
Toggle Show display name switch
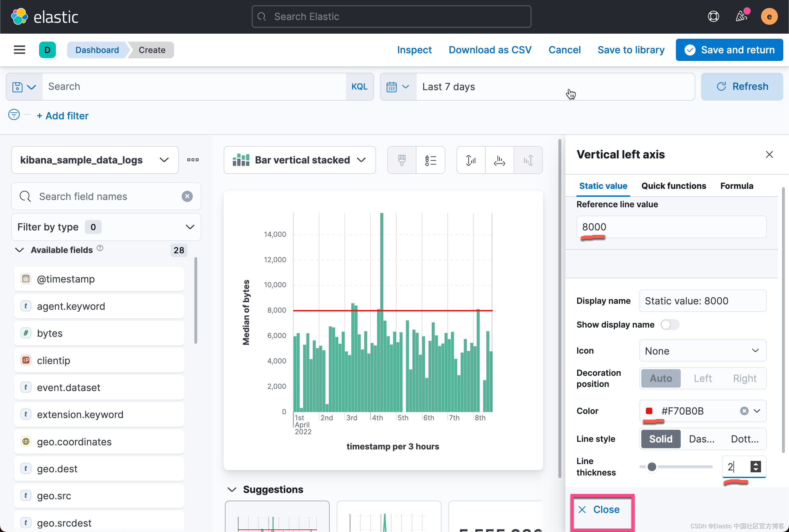[x=670, y=325]
